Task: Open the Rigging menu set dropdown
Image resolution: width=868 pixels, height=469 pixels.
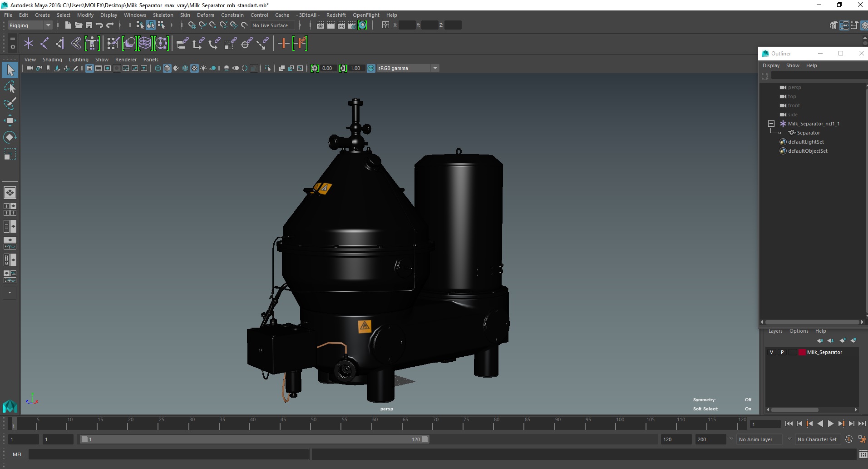Action: (30, 25)
